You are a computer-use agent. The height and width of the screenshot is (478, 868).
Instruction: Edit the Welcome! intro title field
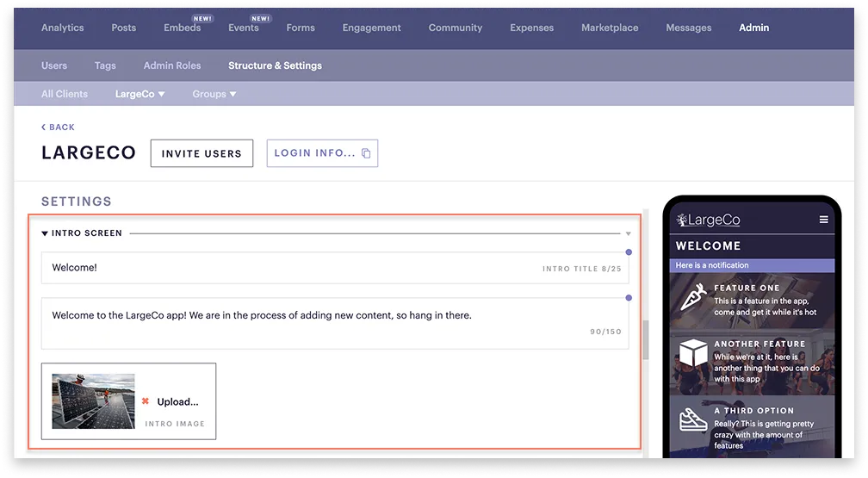click(x=335, y=268)
